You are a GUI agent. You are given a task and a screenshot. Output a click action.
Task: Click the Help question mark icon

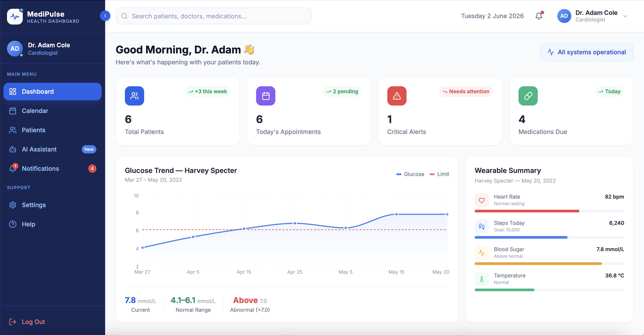[12, 224]
